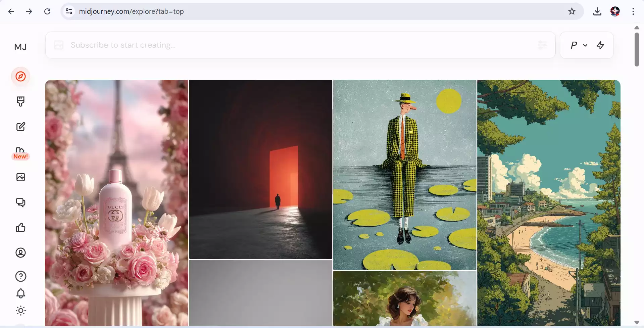The height and width of the screenshot is (328, 644).
Task: Click the image upload icon in prompt bar
Action: 59,45
